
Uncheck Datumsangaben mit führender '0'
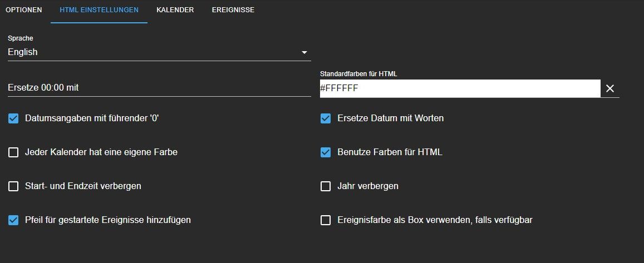(x=13, y=118)
